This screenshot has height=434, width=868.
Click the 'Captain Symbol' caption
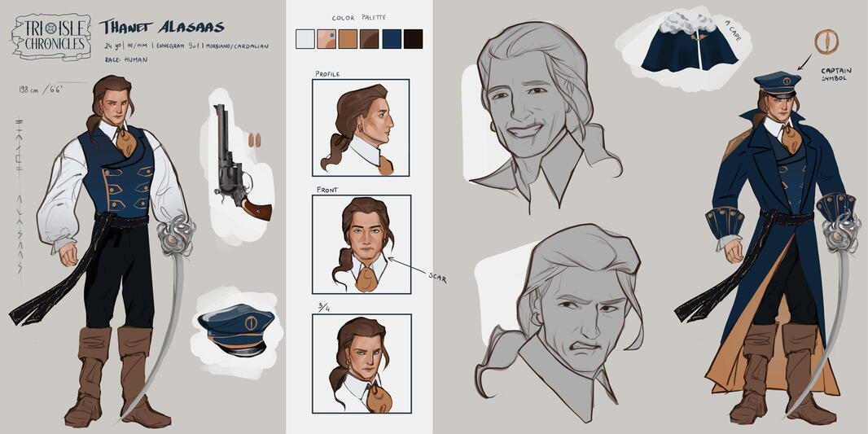836,74
